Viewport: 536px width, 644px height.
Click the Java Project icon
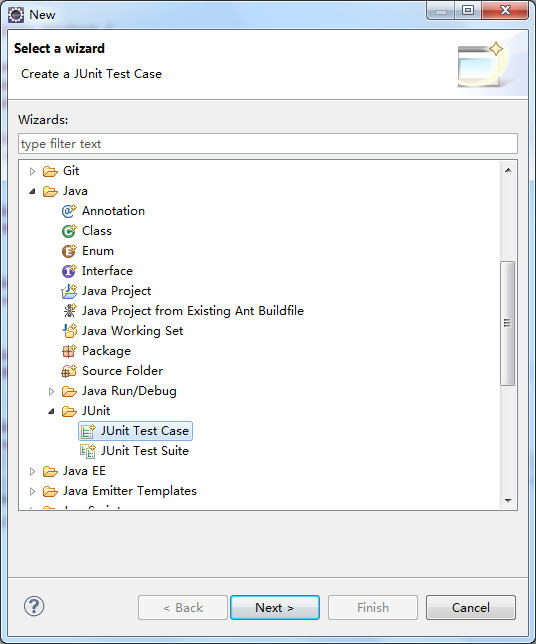69,291
